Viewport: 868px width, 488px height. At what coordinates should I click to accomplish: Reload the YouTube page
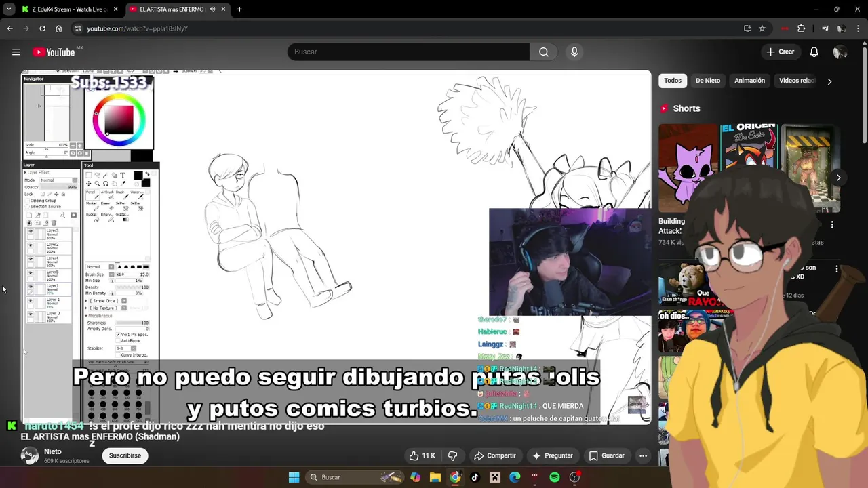point(42,28)
